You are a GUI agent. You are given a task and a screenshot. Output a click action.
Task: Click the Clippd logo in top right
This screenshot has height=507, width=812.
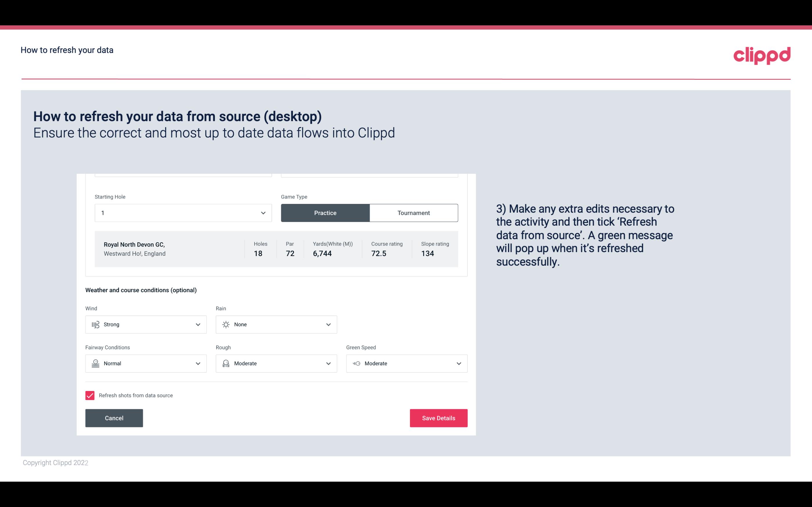point(762,55)
